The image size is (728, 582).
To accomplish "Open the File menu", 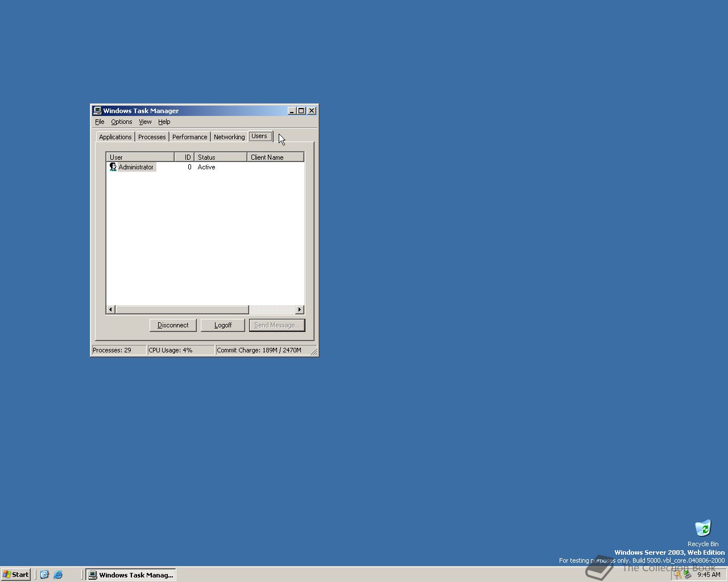I will pos(100,122).
